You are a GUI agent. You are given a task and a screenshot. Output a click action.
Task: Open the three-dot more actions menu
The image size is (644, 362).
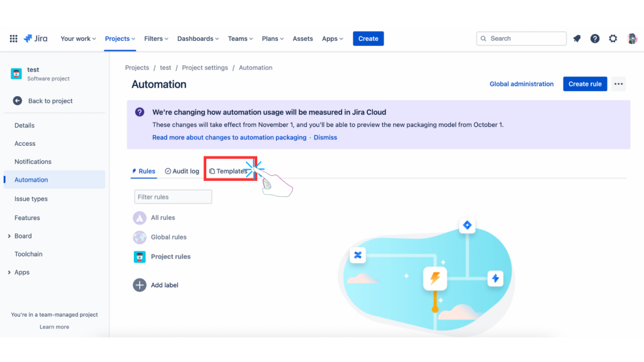619,84
